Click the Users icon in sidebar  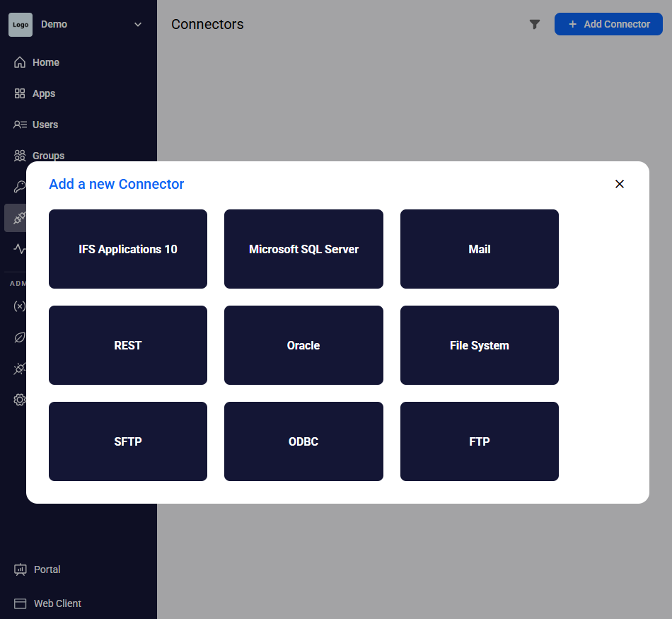20,125
